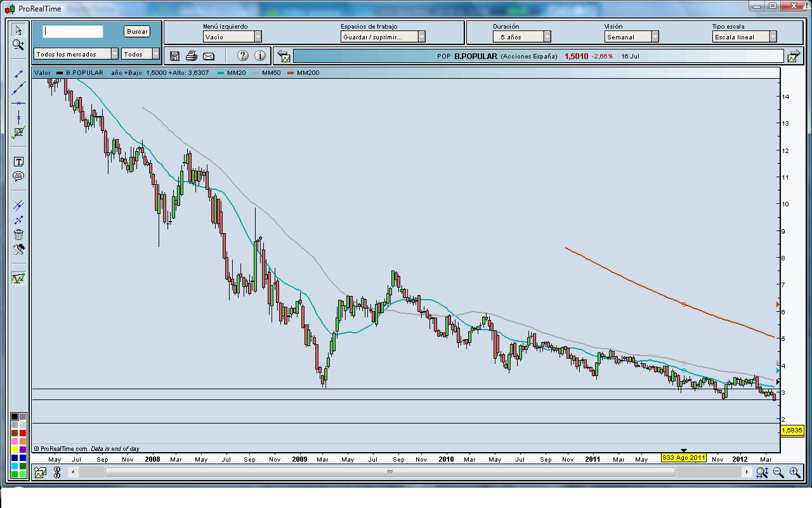812x508 pixels.
Task: Click the 1,5835 price label on axis
Action: pos(792,431)
